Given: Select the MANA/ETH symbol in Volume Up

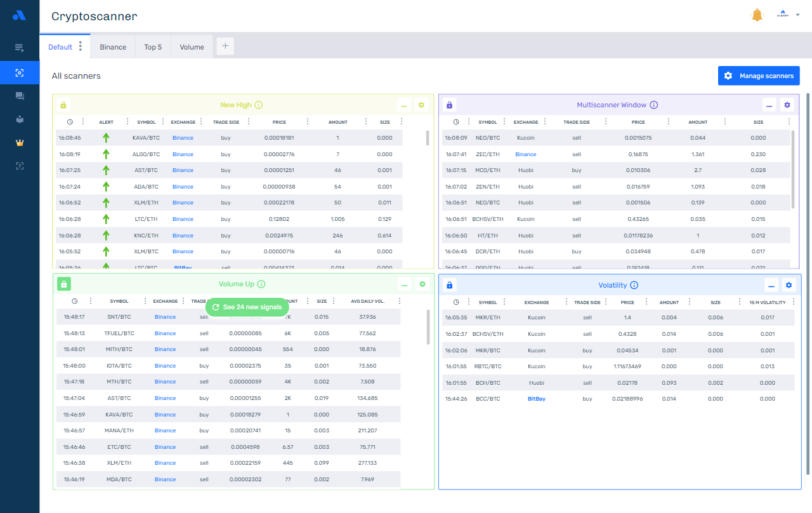Looking at the screenshot, I should [119, 430].
